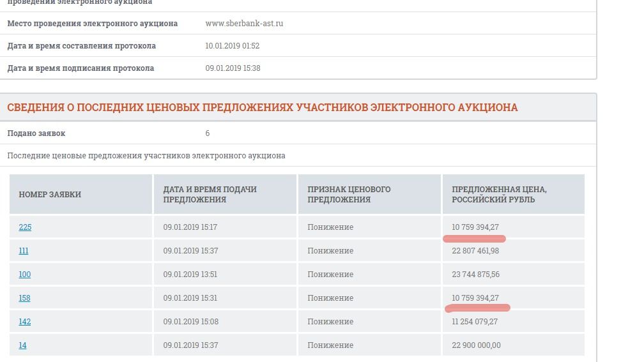Click the «Признак ценового предложения» column header

349,194
